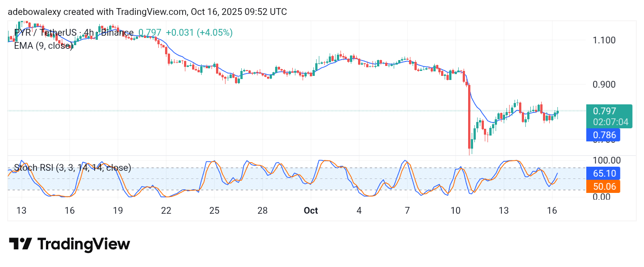The height and width of the screenshot is (267, 644).
Task: Click the 0.900 price axis label
Action: coord(604,84)
